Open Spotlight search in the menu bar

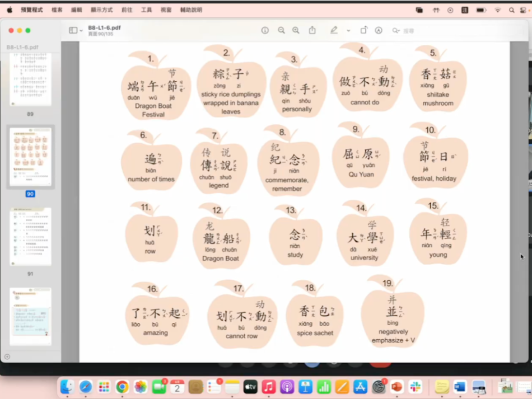pos(511,10)
